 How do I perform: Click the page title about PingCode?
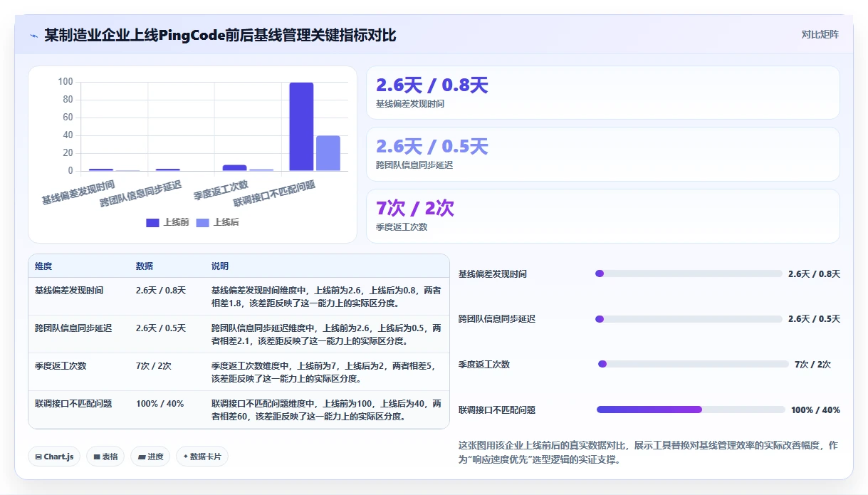(x=220, y=35)
